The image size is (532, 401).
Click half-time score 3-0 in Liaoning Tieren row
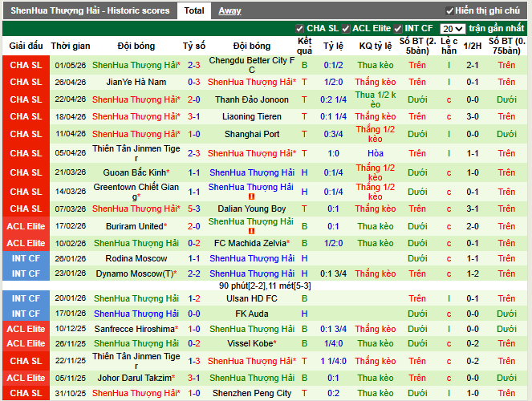(473, 116)
